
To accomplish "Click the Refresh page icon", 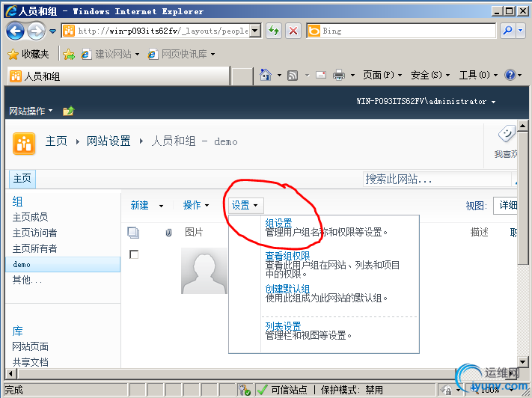I will (274, 31).
